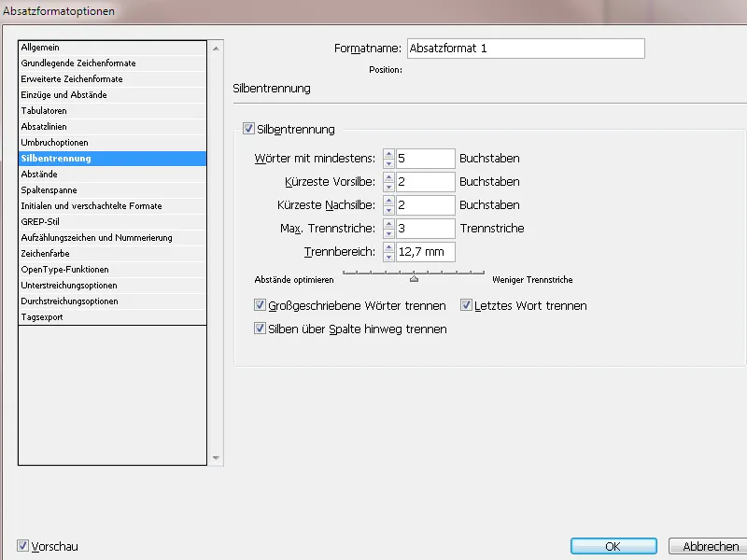Open the Allgemein settings page
The image size is (747, 560).
(x=56, y=46)
